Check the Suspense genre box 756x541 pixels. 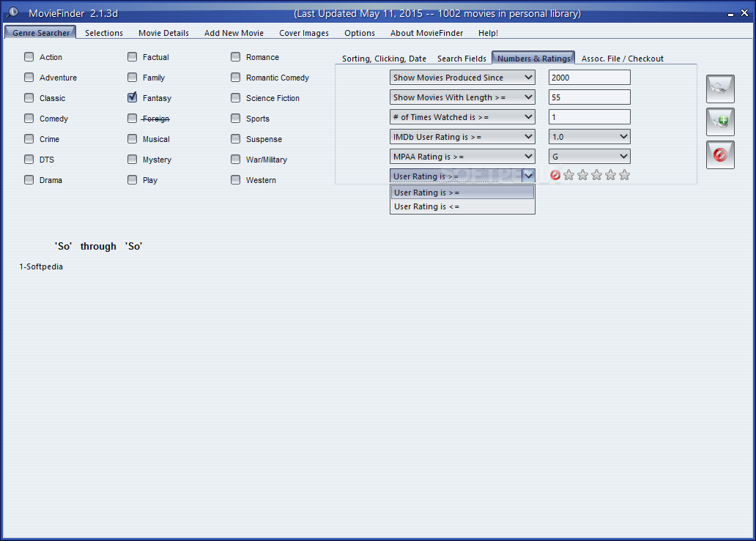[235, 139]
